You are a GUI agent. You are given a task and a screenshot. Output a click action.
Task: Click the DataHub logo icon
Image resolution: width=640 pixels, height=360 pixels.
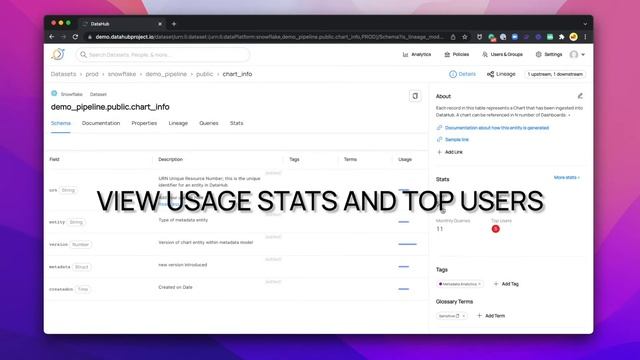coord(58,54)
